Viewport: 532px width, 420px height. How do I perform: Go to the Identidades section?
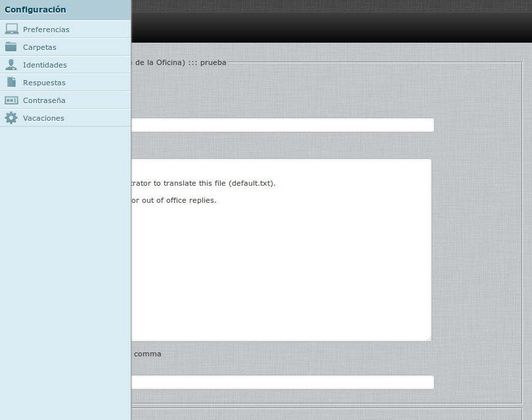(65, 65)
